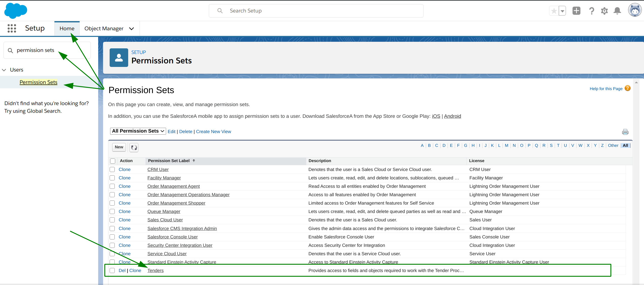Check the Security Center Integration User checkbox

click(x=112, y=245)
